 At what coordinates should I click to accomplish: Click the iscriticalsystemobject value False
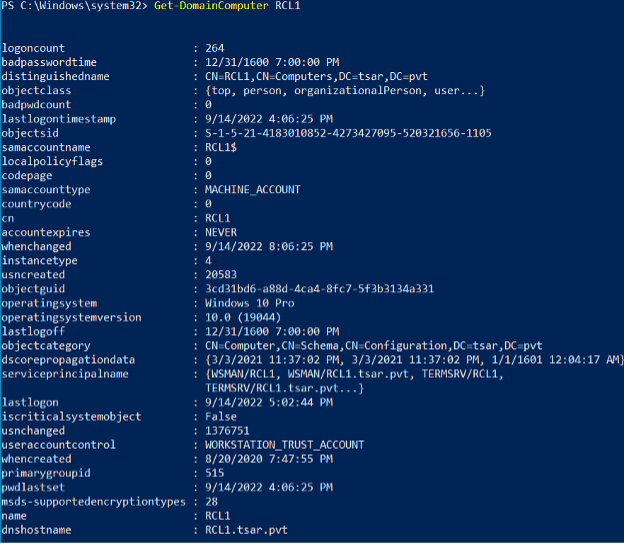tap(221, 417)
